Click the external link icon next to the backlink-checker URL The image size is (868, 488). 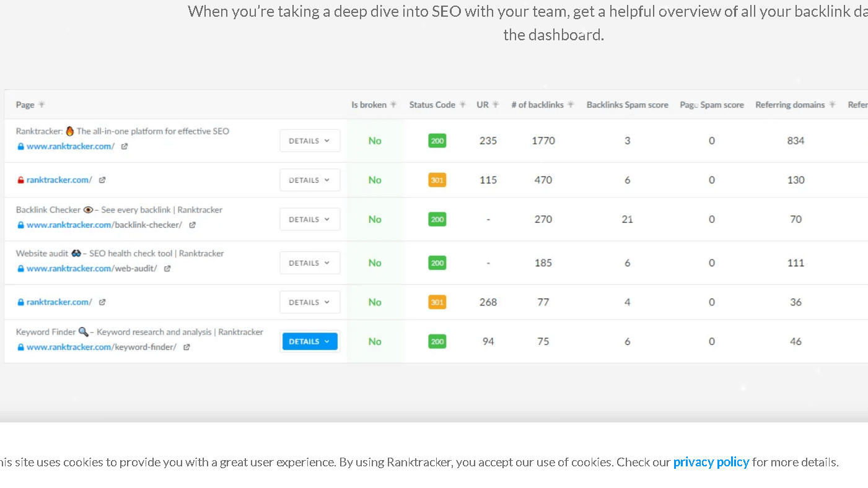pyautogui.click(x=193, y=225)
